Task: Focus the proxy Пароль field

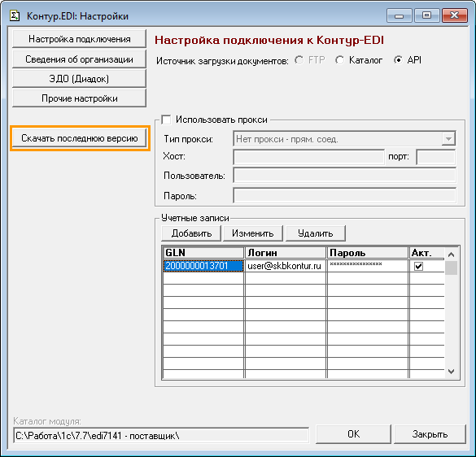Action: (344, 195)
